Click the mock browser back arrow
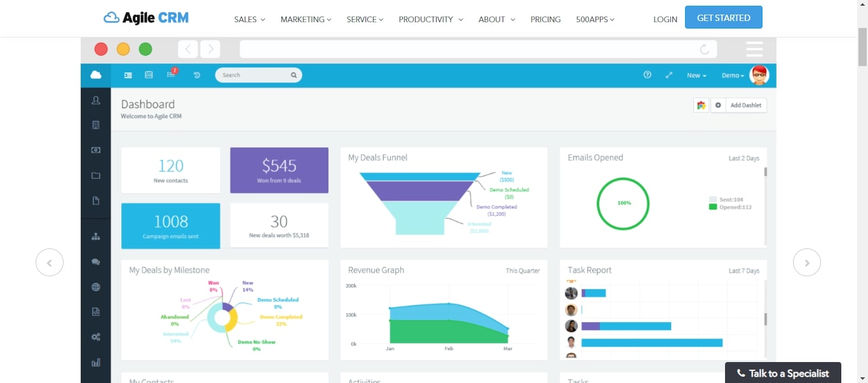The image size is (868, 383). [187, 50]
